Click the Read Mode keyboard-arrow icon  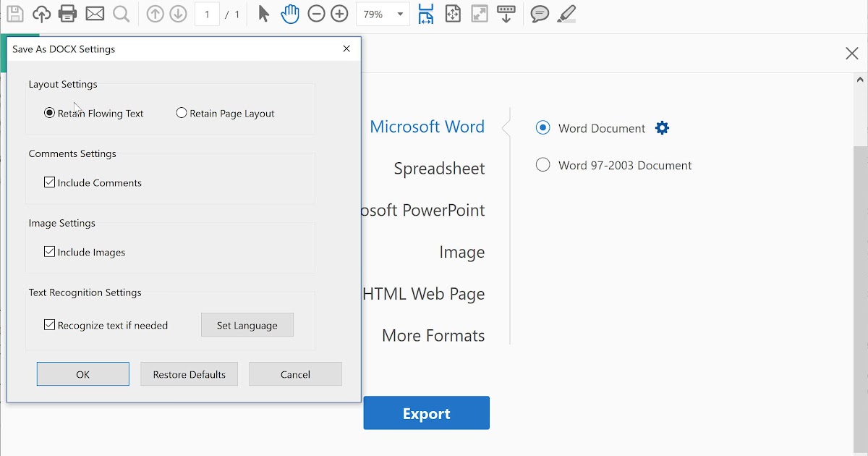(506, 14)
